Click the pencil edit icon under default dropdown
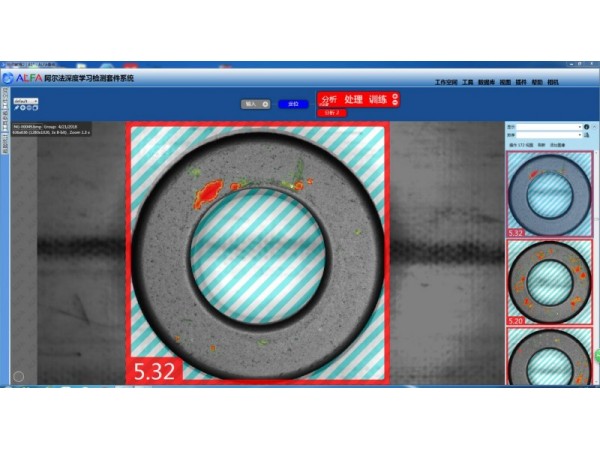This screenshot has height=450, width=600. (17, 108)
